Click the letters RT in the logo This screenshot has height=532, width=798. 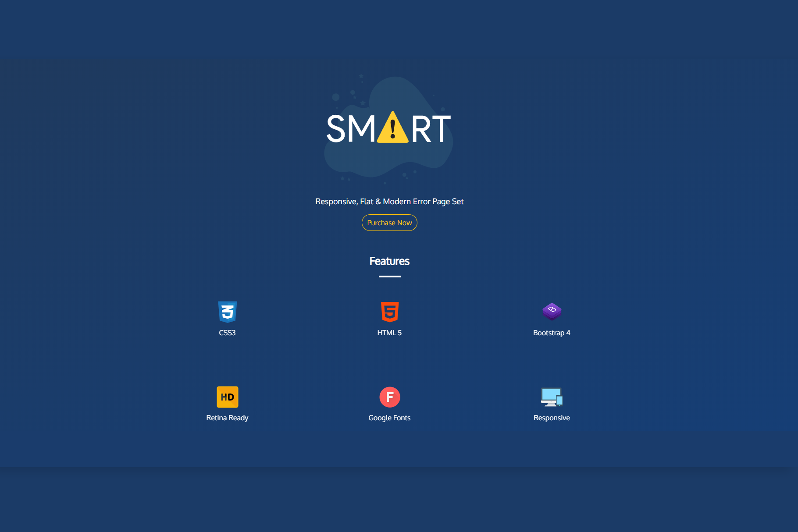pos(431,129)
